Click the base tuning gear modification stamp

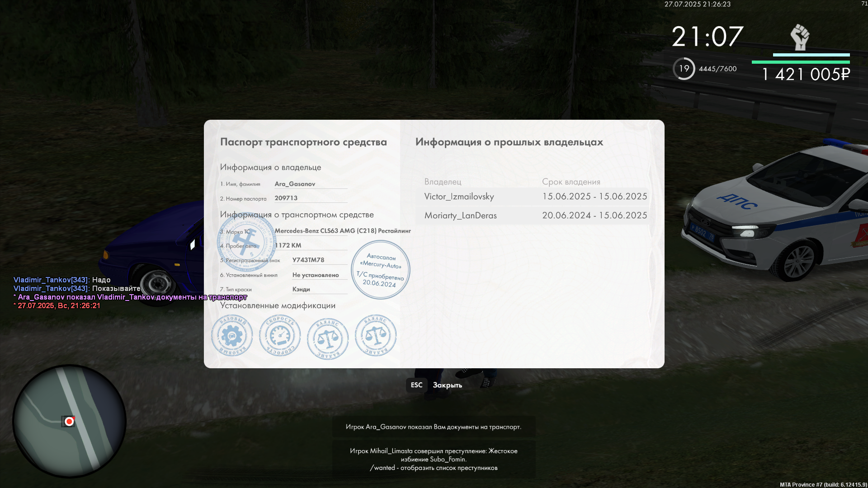232,336
